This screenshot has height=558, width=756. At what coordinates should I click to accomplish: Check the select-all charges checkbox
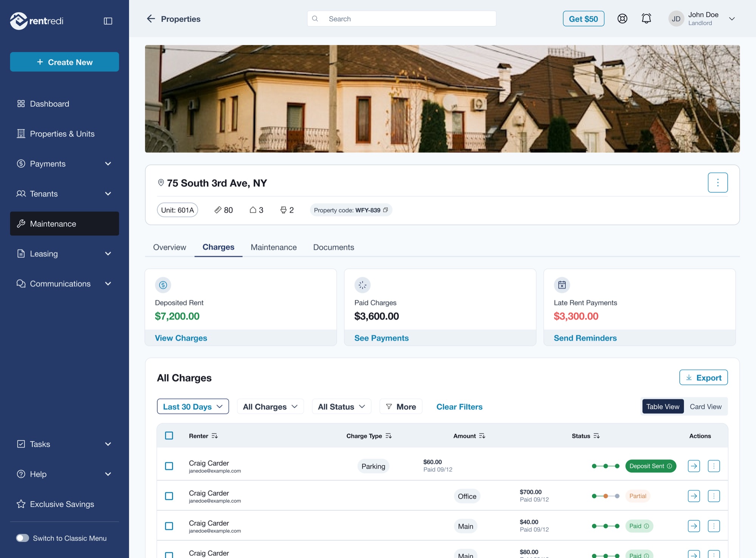pyautogui.click(x=169, y=436)
